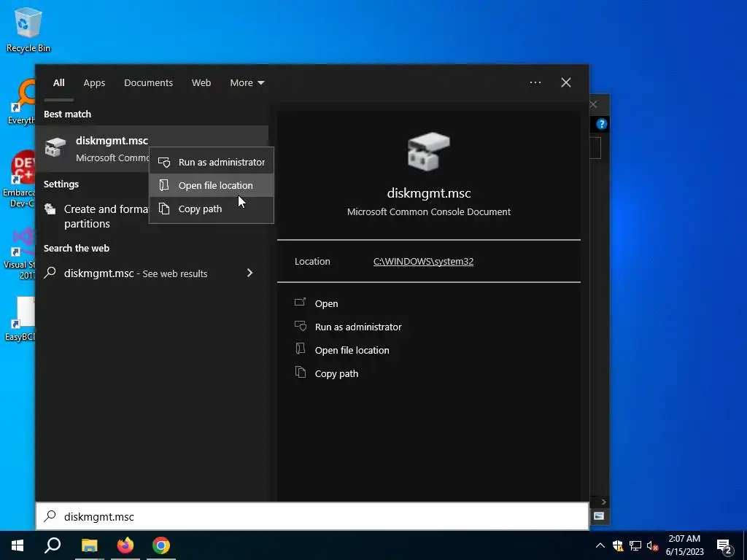Screen dimensions: 747x560
Task: Switch to the Documents search tab
Action: click(x=148, y=83)
